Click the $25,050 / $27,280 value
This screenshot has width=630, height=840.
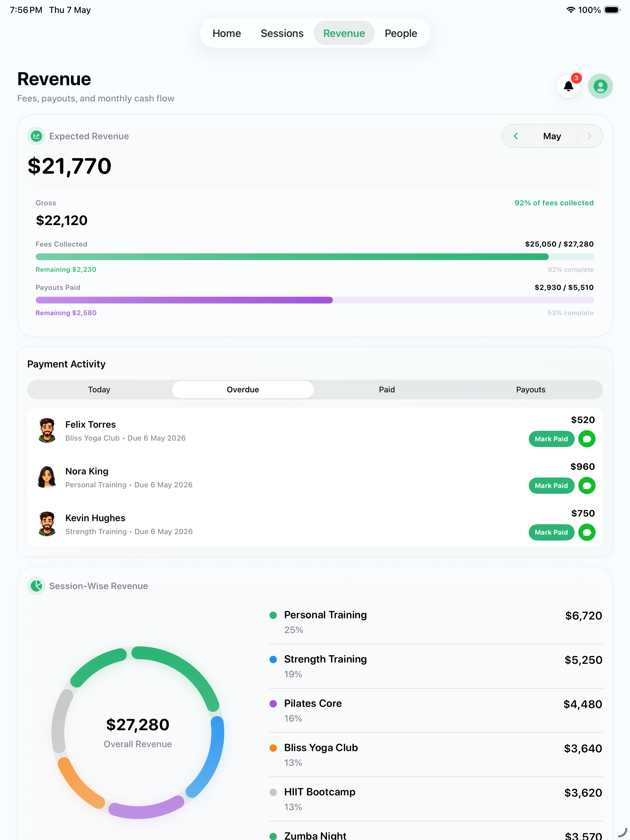pos(559,244)
